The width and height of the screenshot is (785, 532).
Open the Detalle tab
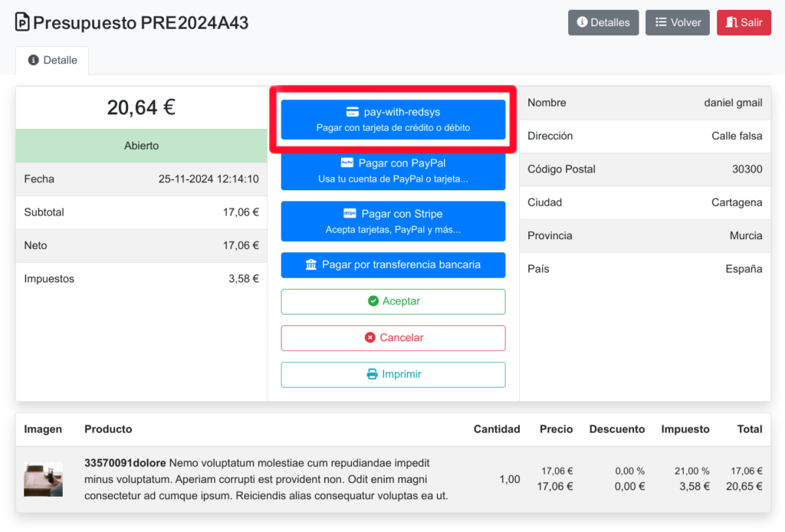click(x=52, y=60)
